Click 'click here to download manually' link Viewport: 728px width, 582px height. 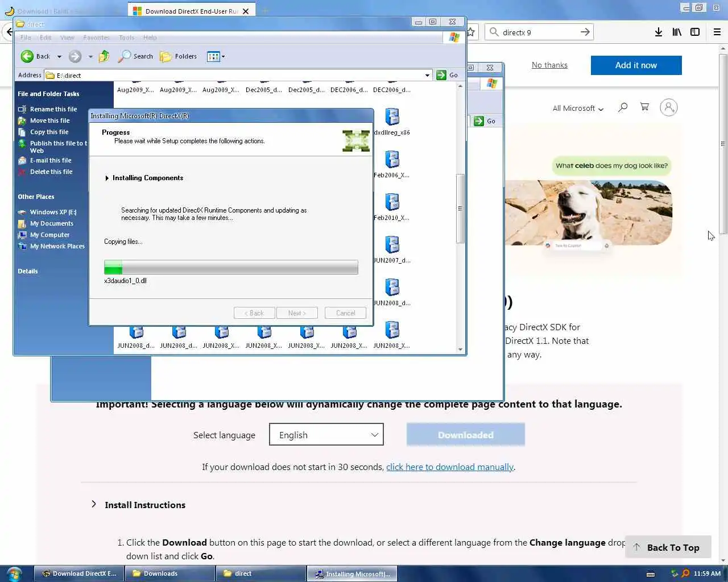(x=450, y=467)
